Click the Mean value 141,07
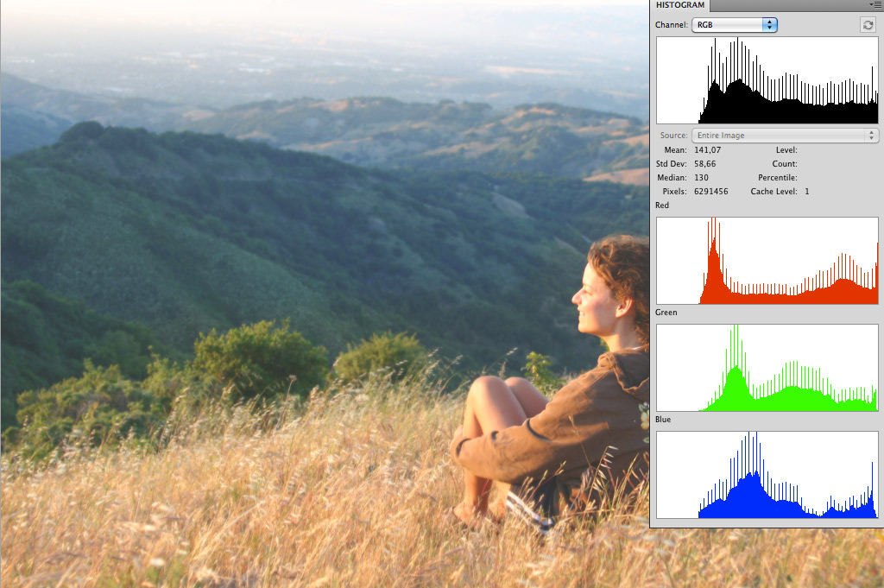This screenshot has height=588, width=884. point(708,150)
